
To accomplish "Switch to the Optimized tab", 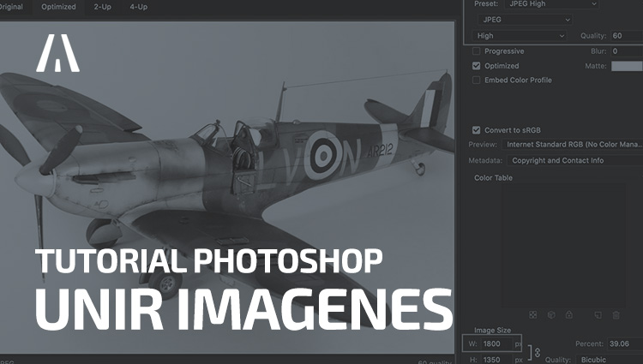I will pyautogui.click(x=58, y=7).
